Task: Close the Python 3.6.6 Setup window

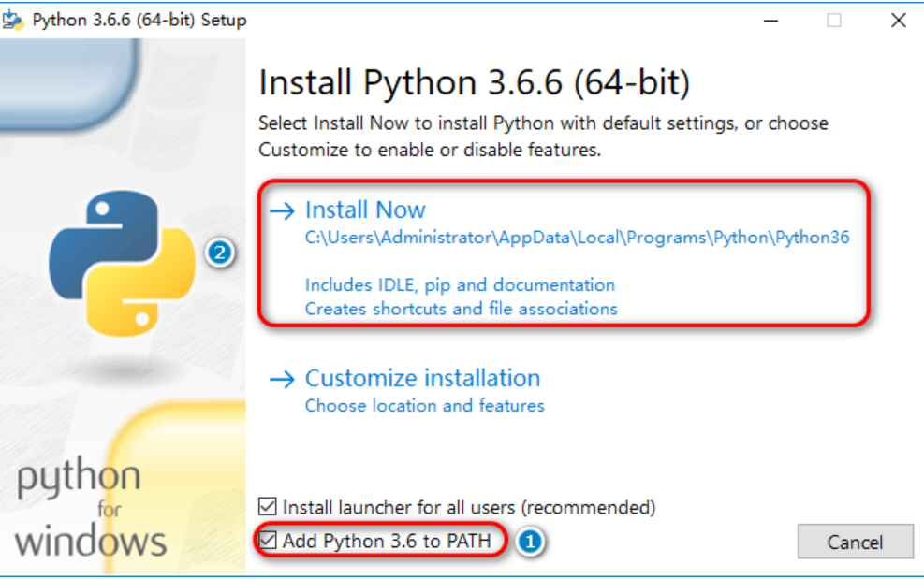Action: click(x=898, y=21)
